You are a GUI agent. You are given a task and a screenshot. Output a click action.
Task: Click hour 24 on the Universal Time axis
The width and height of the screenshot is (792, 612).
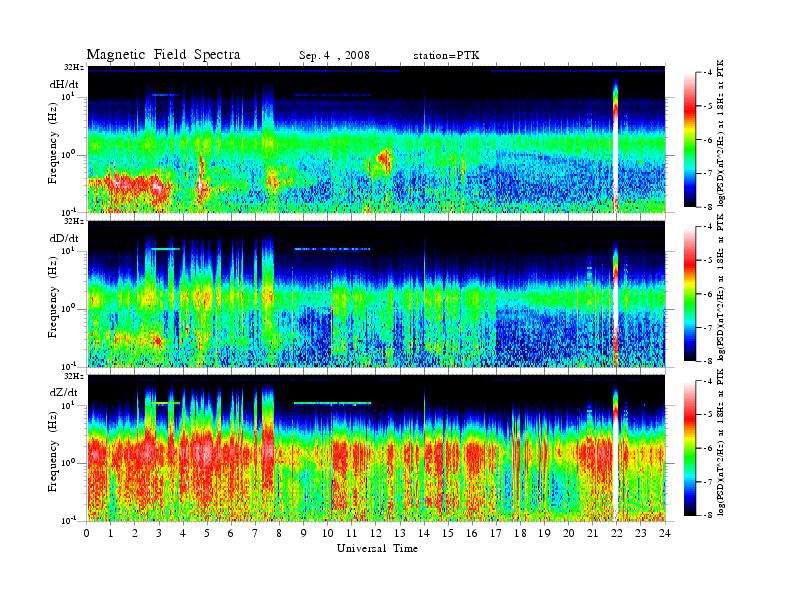[665, 534]
